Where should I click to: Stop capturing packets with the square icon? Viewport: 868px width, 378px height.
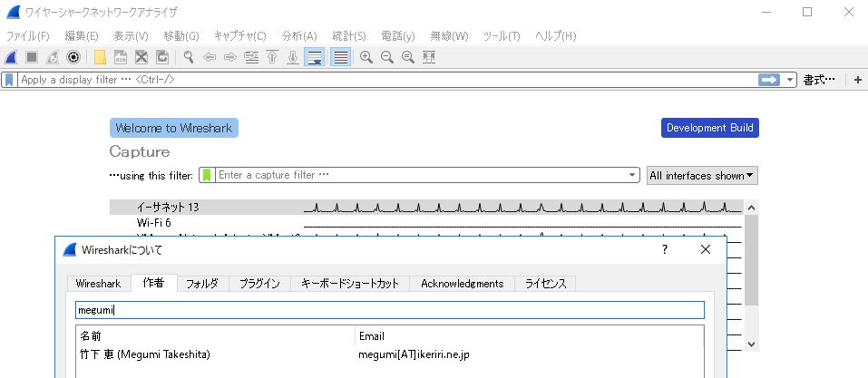click(32, 57)
